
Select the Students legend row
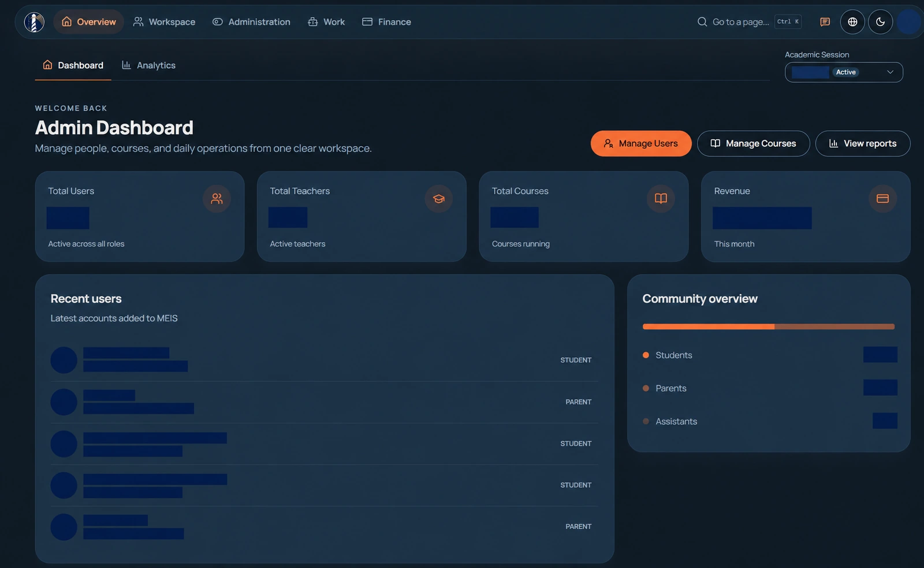tap(770, 355)
